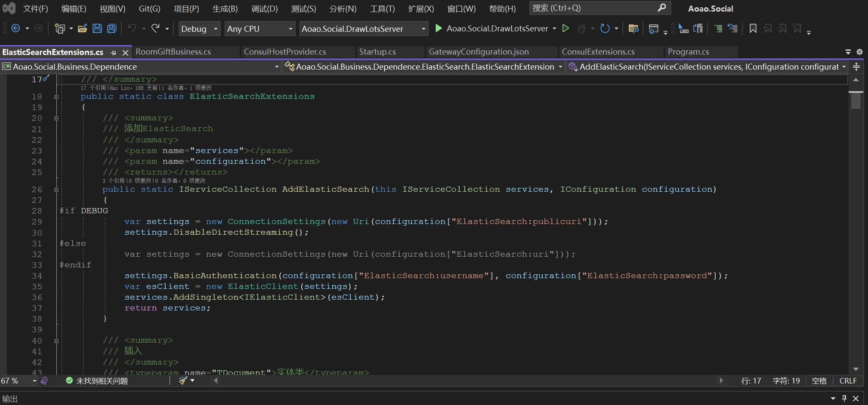Click the split editor window icon
868x405 pixels.
coord(856,67)
